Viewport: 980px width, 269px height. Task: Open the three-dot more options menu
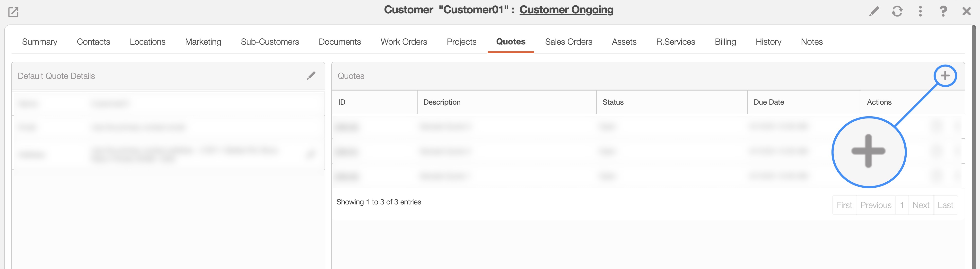920,11
